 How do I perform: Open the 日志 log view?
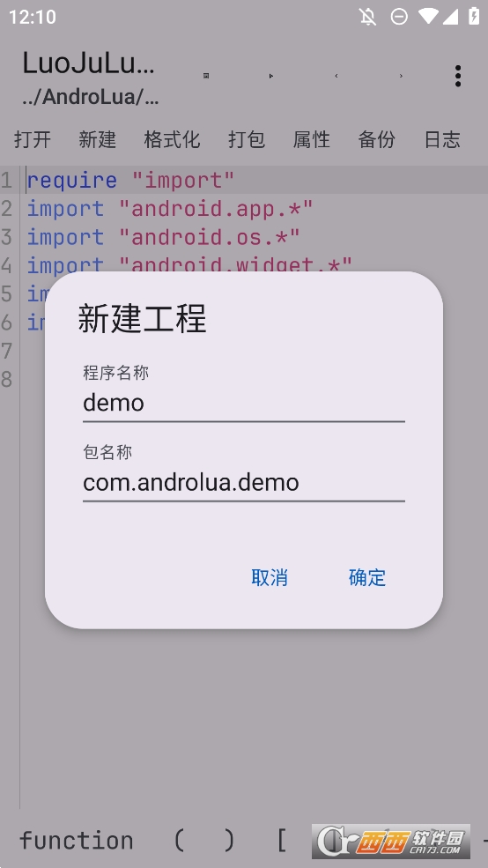coord(442,139)
